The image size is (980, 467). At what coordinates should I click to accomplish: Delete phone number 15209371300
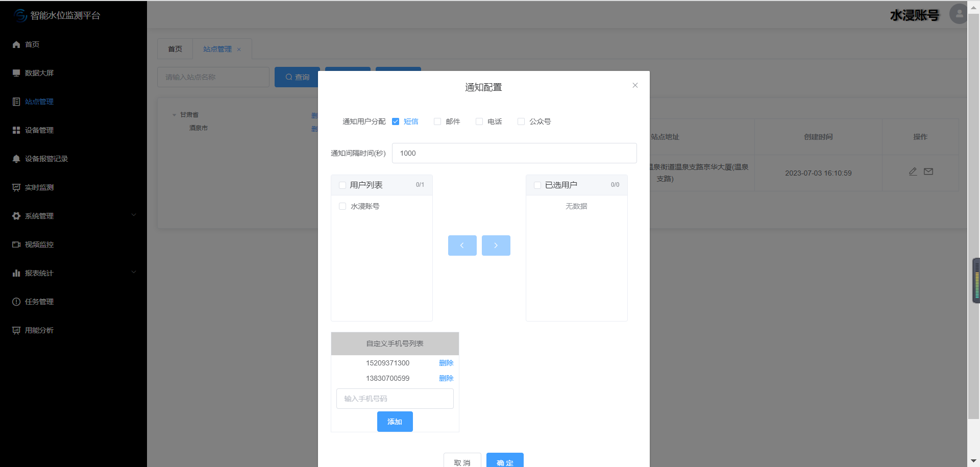446,363
